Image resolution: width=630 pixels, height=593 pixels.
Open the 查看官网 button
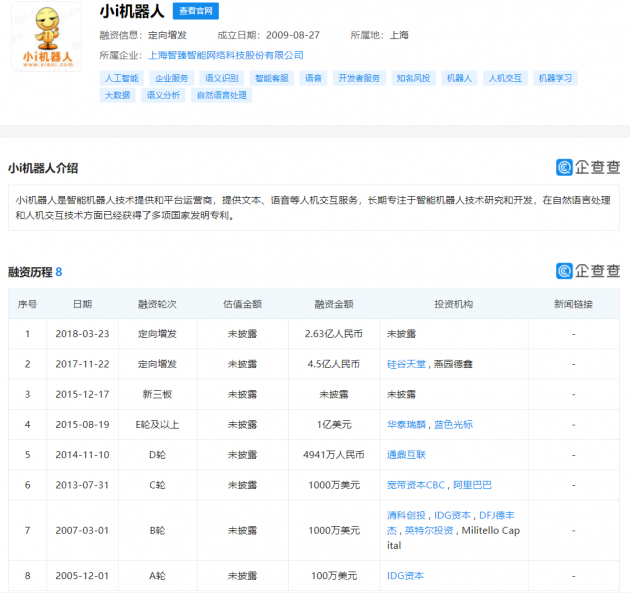click(196, 11)
